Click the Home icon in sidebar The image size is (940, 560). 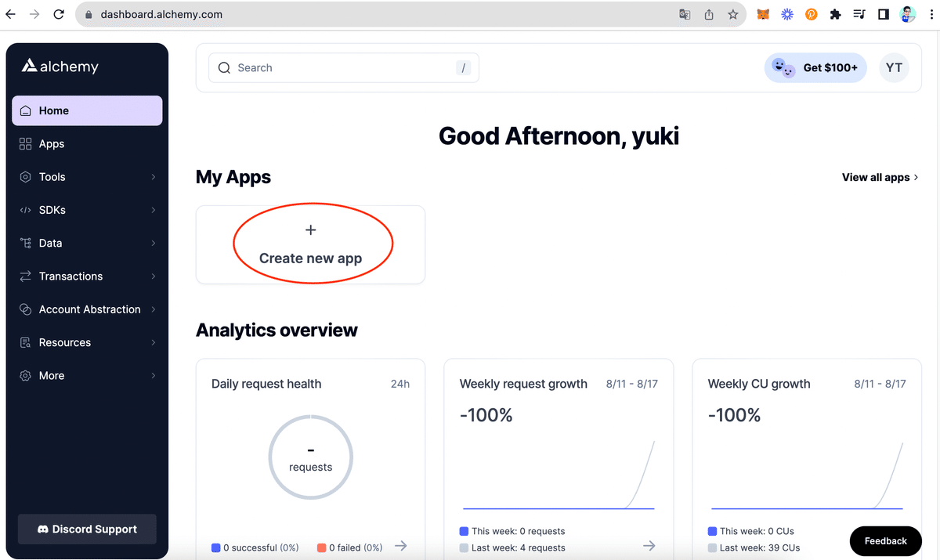point(26,111)
